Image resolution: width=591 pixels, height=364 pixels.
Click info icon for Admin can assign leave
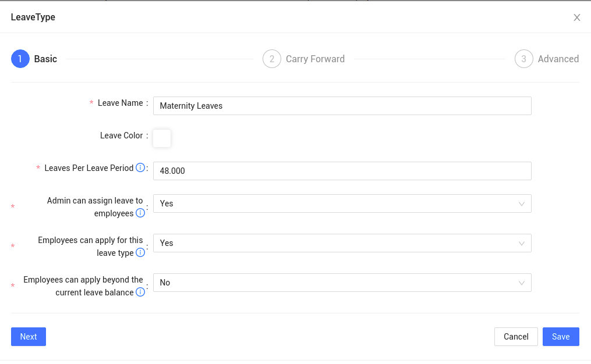140,213
